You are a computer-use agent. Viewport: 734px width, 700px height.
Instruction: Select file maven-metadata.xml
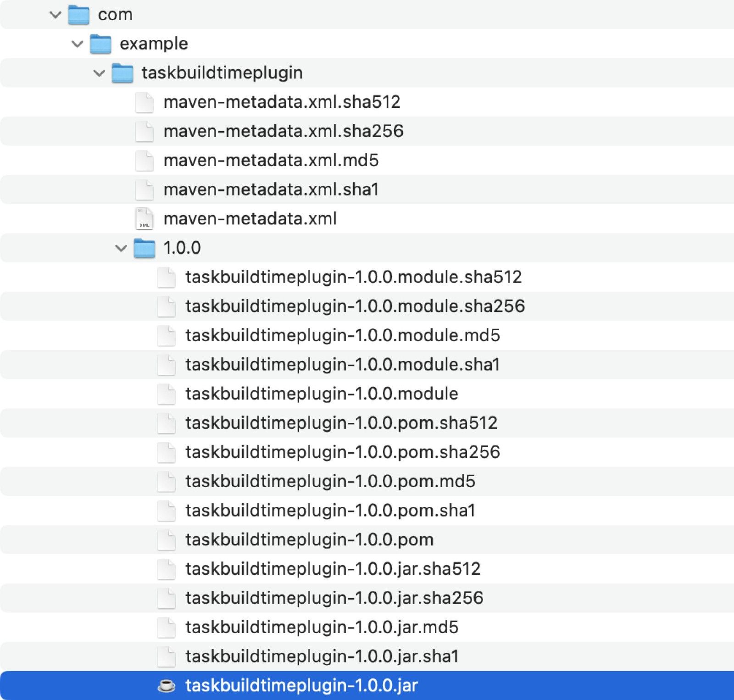(250, 219)
